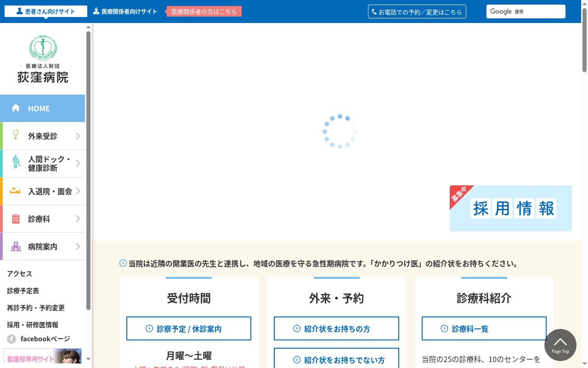The height and width of the screenshot is (368, 588).
Task: Click the Ogikubo Hospital logo emblem
Action: point(43,48)
